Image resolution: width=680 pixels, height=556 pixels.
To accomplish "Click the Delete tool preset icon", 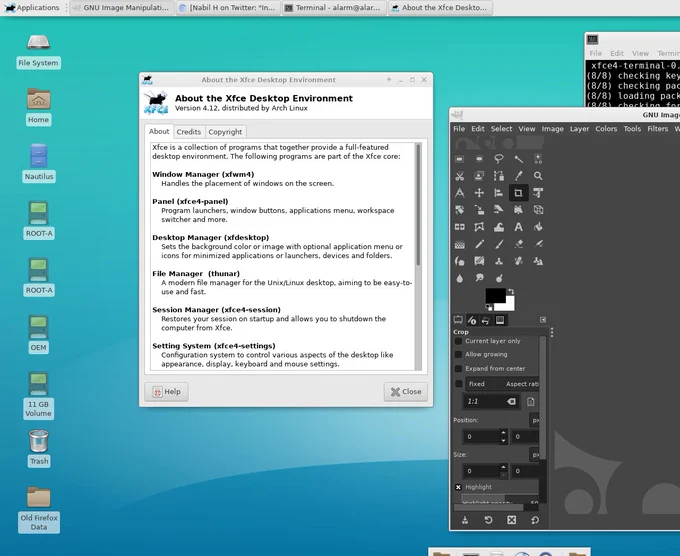I will (x=512, y=520).
